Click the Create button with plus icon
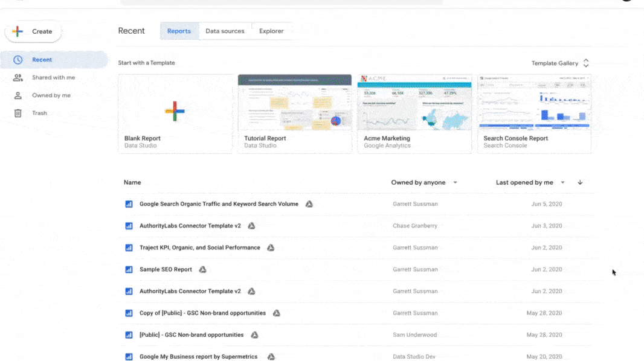Screen dimensions: 644x361 tap(33, 31)
